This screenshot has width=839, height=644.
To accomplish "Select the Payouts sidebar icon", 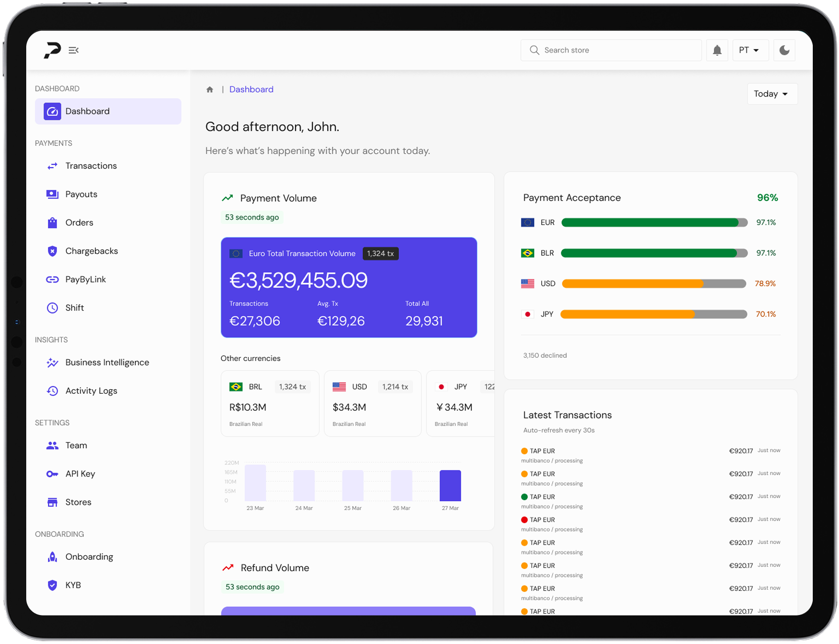I will 52,194.
